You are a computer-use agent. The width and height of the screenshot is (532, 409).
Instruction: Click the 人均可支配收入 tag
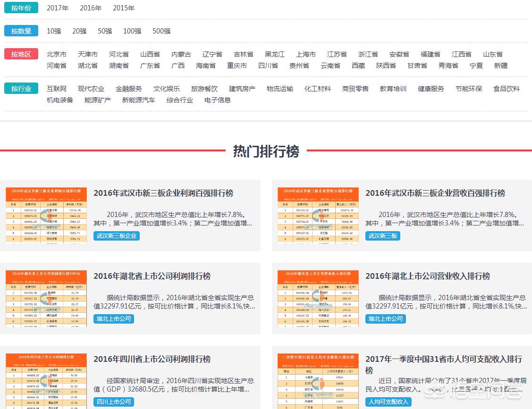(x=388, y=401)
